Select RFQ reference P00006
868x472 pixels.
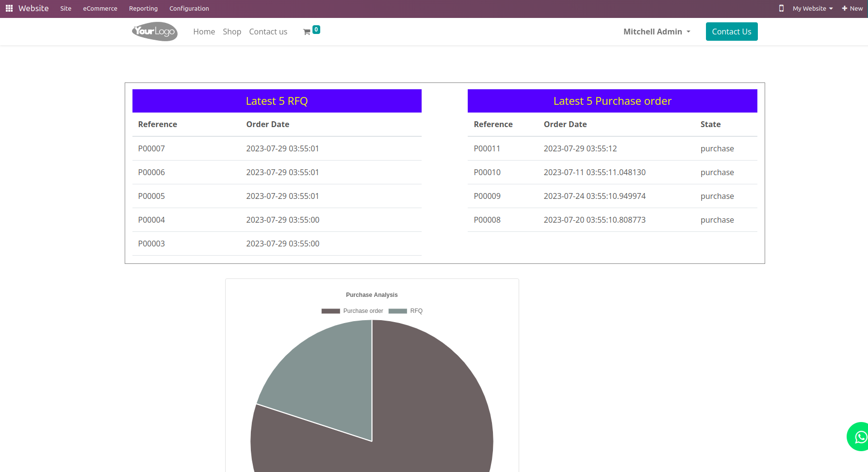[x=151, y=172]
